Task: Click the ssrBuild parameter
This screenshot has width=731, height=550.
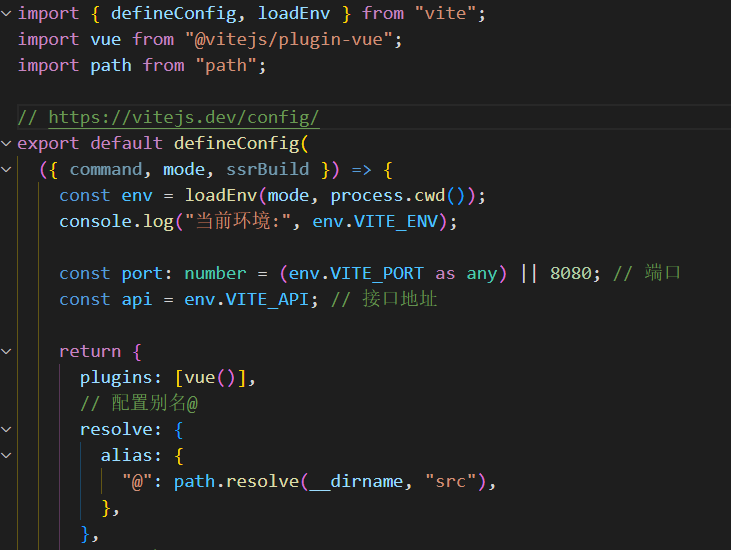Action: coord(268,169)
